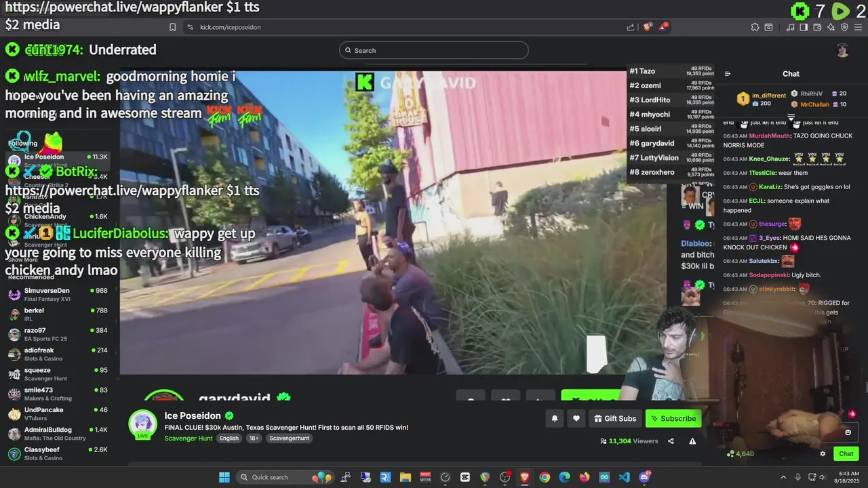The image size is (868, 488).
Task: Open Google Chrome from the taskbar
Action: [545, 477]
